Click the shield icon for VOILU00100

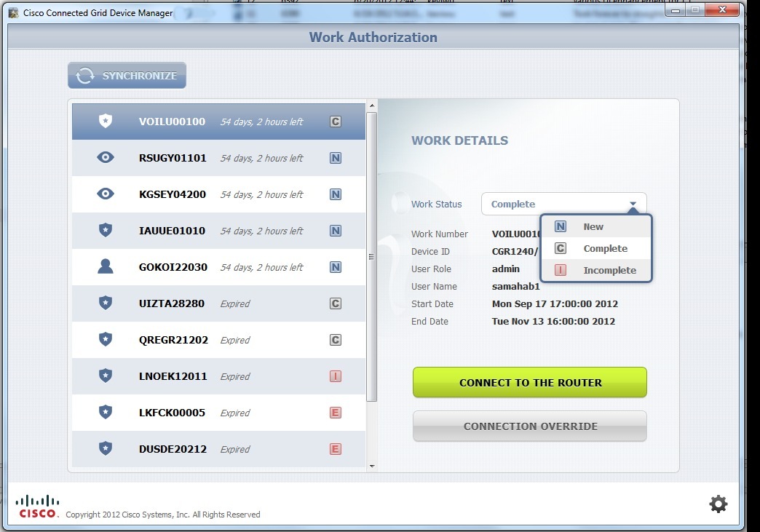[x=105, y=121]
